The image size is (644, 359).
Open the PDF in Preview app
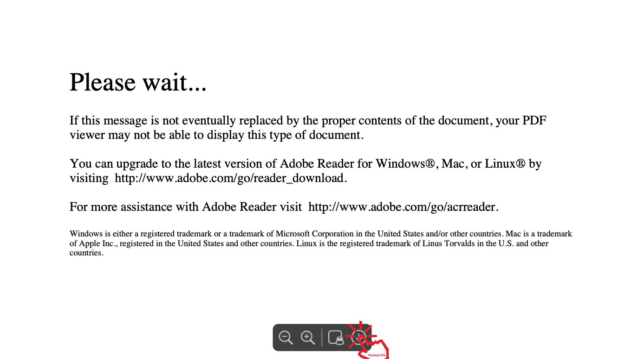point(335,338)
